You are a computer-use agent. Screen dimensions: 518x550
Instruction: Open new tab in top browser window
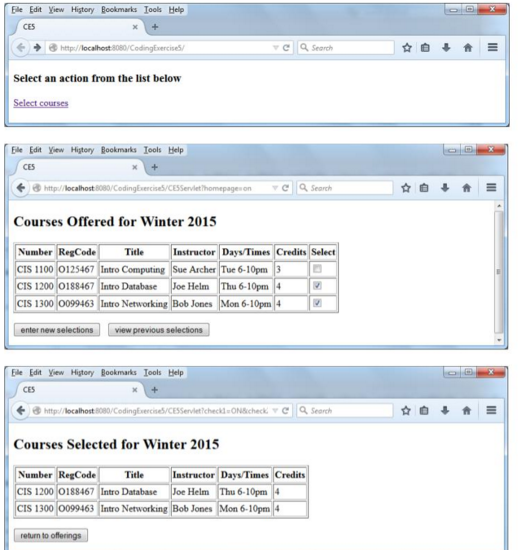tap(155, 27)
